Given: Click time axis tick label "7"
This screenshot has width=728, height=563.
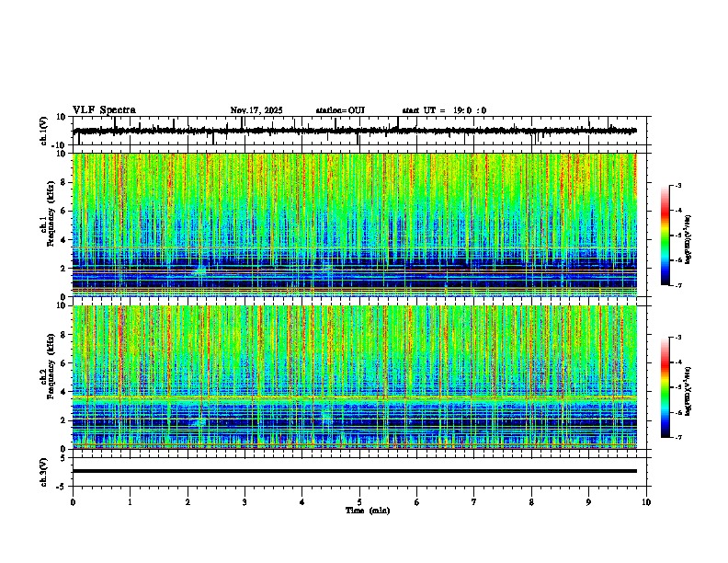Looking at the screenshot, I should [474, 502].
